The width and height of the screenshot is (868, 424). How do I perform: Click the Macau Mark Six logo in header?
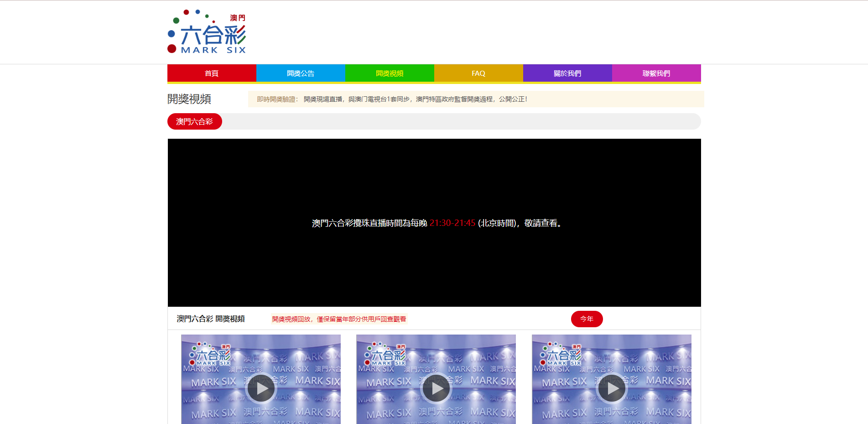tap(207, 32)
